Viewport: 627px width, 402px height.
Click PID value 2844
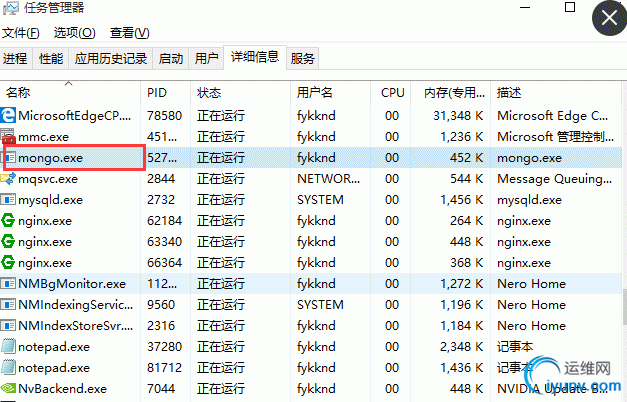(161, 178)
